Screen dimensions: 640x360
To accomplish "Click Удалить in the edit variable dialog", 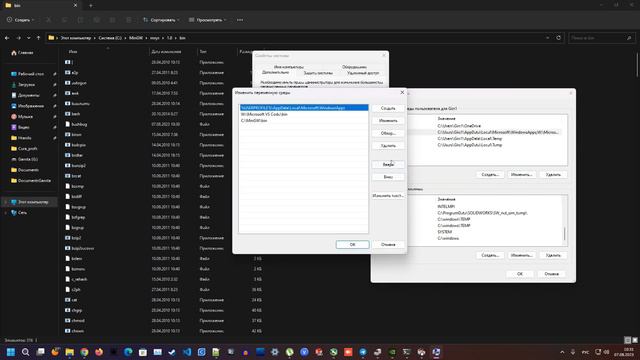I will coord(388,146).
